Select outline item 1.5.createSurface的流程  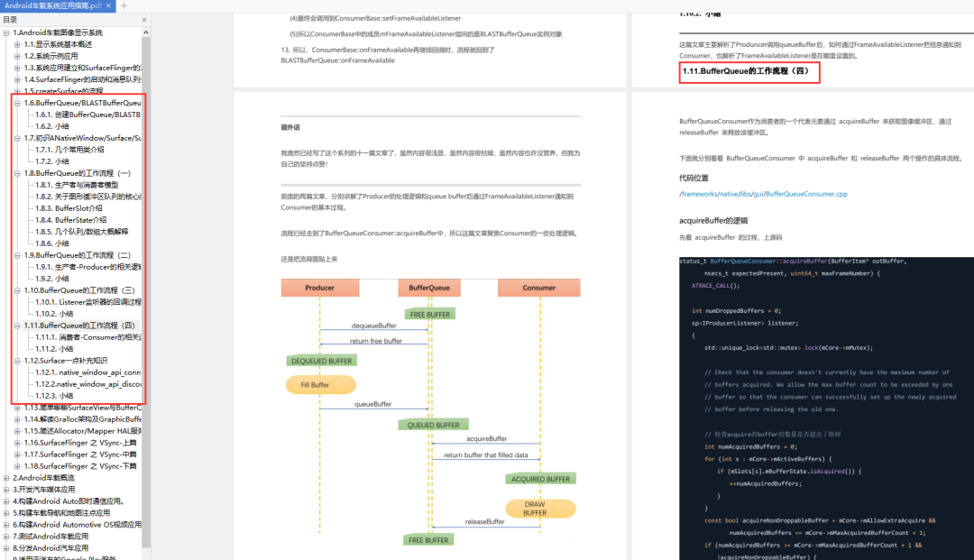[63, 91]
